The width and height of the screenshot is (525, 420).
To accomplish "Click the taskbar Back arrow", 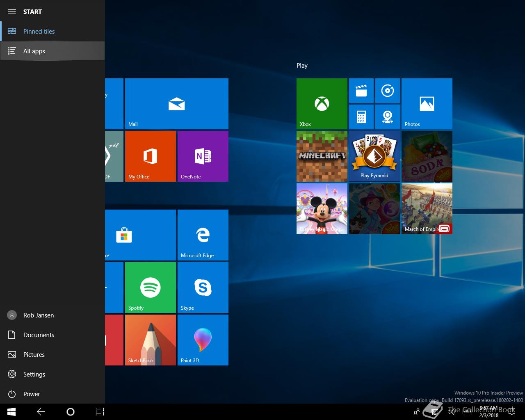I will [x=41, y=412].
